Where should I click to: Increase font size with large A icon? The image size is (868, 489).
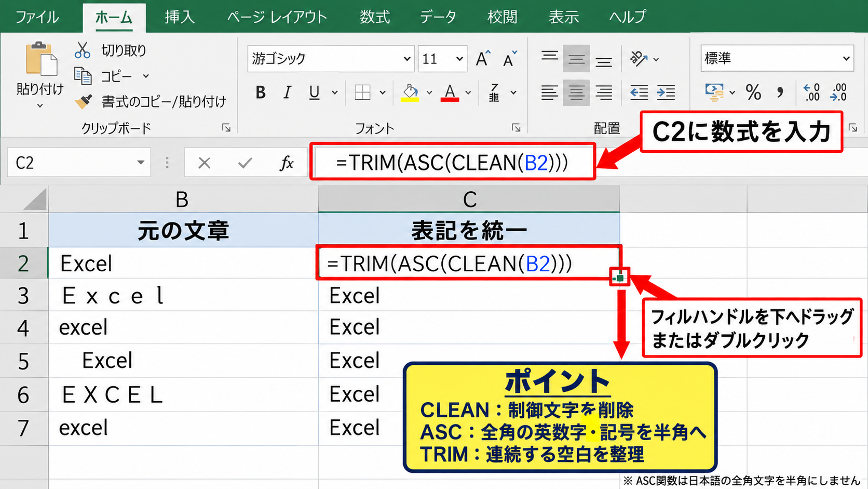(483, 59)
